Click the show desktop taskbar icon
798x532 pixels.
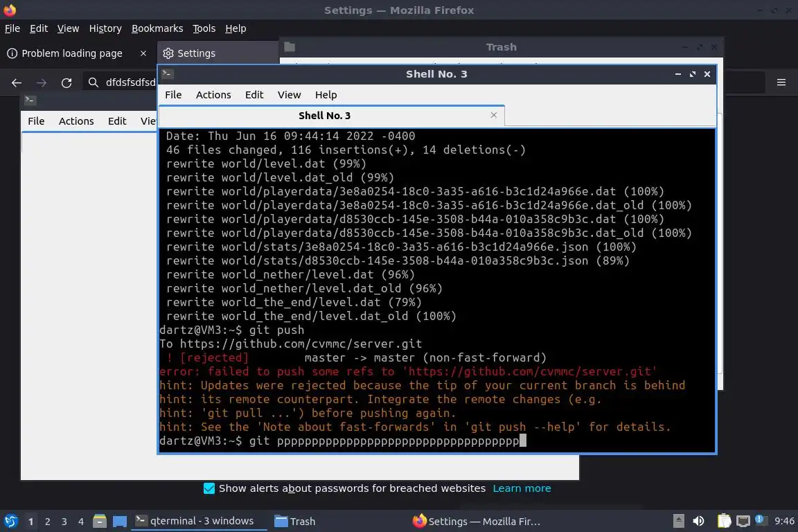click(120, 522)
